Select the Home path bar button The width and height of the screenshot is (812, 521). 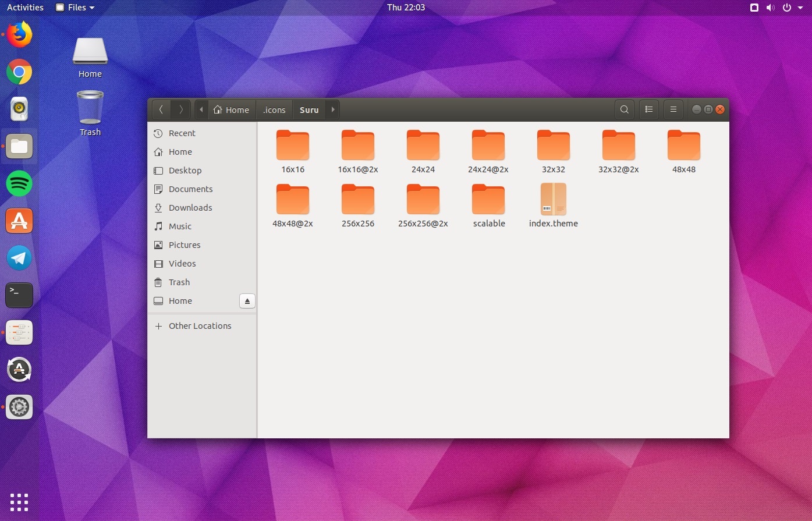pyautogui.click(x=231, y=109)
